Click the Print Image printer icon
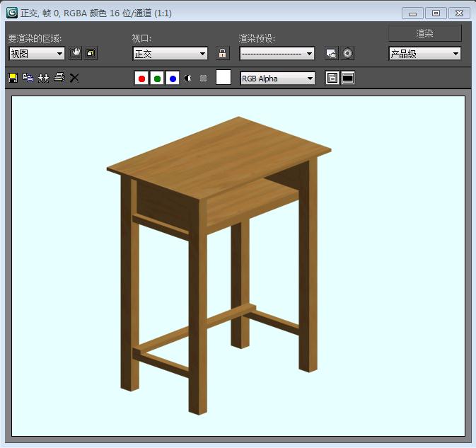The image size is (476, 448). [59, 78]
